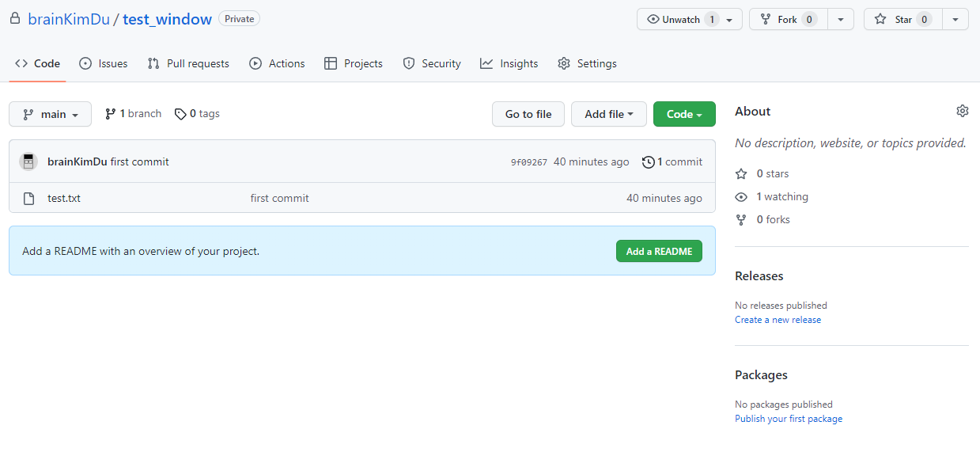Switch to the Pull requests tab
The width and height of the screenshot is (980, 452).
point(188,63)
